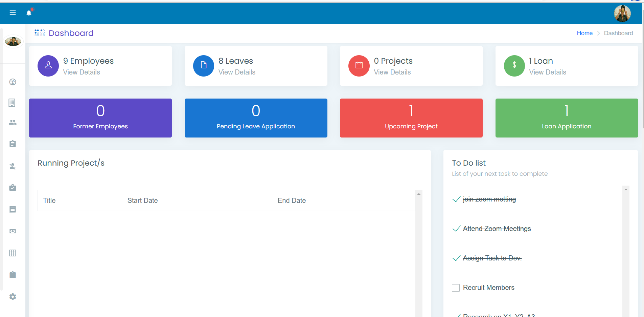The image size is (644, 317).
Task: Open the building organization icon in sidebar
Action: 12,103
